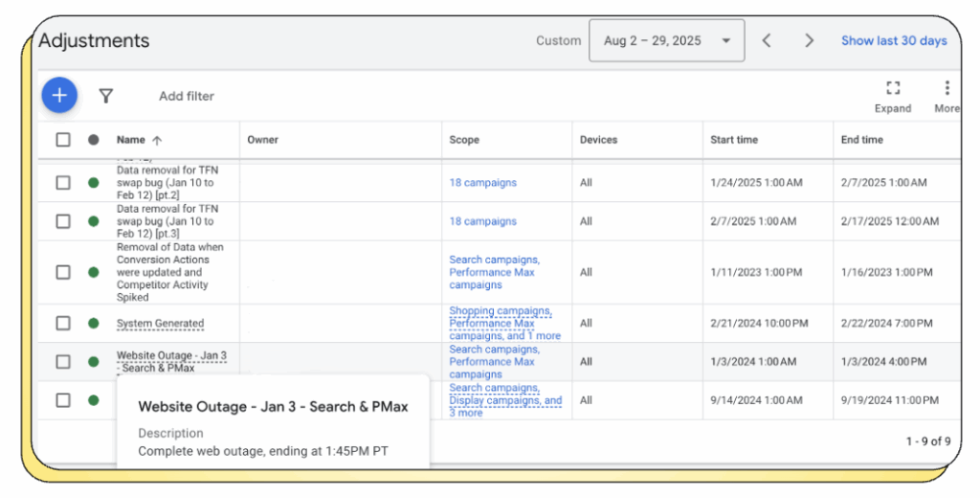
Task: Check the System Generated row checkbox
Action: (63, 324)
